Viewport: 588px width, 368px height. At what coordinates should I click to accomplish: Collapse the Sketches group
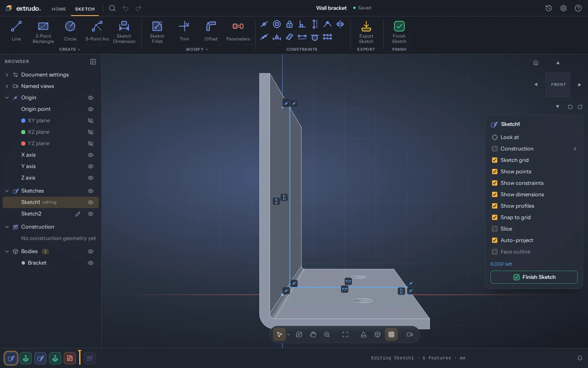coord(7,191)
